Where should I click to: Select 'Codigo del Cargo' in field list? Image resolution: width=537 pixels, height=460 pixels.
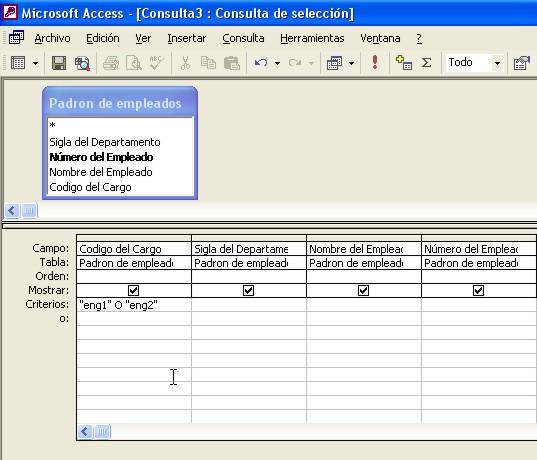(90, 187)
